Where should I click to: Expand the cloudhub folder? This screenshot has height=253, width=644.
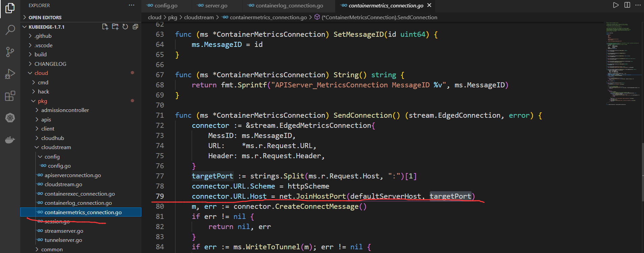(81, 138)
